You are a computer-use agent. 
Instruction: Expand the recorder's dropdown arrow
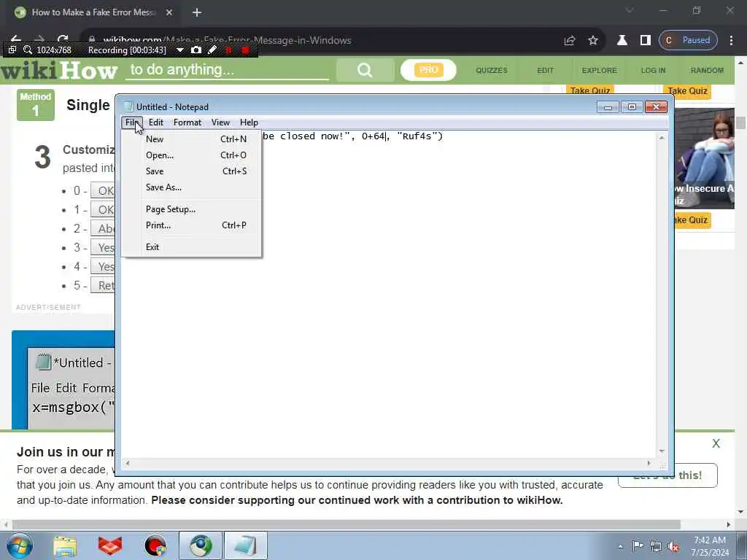pyautogui.click(x=180, y=50)
